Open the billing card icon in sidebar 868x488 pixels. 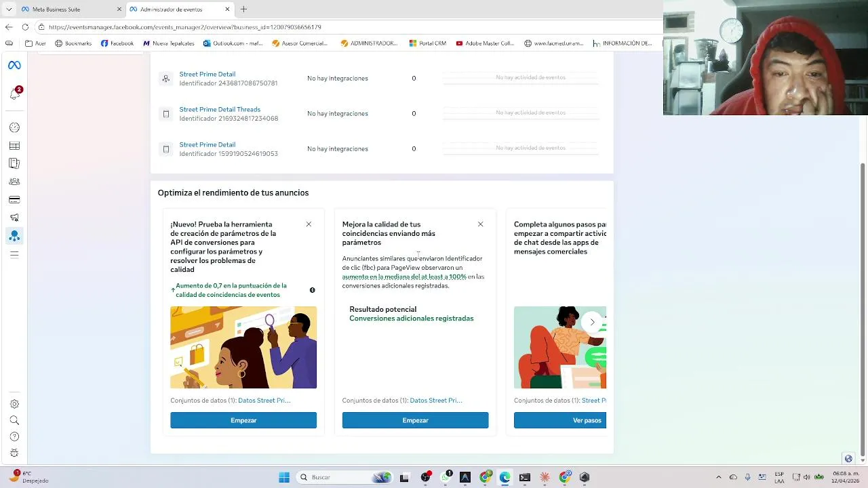pyautogui.click(x=14, y=200)
